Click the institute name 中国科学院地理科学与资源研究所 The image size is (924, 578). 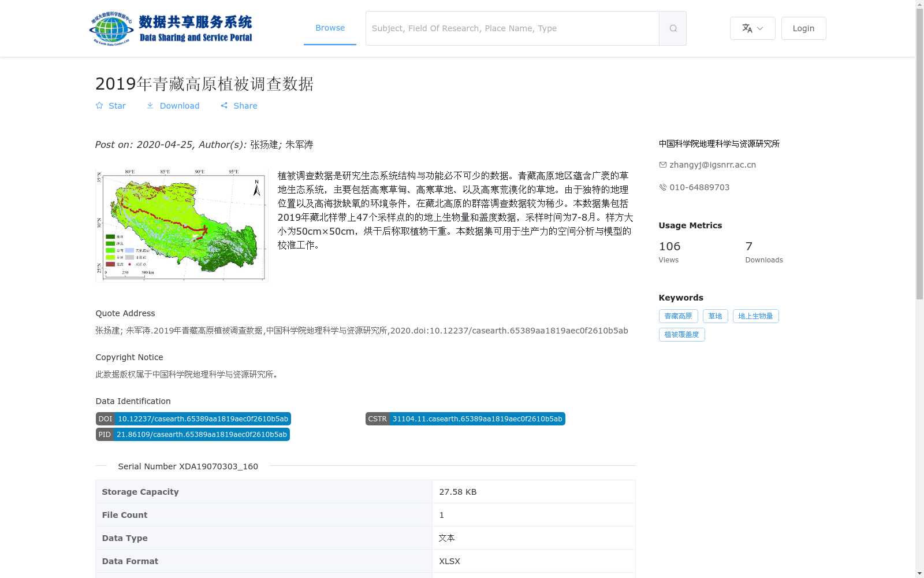719,144
